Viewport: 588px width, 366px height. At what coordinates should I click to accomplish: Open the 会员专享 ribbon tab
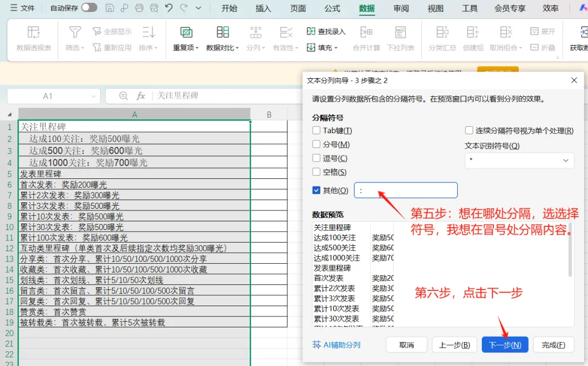tap(510, 8)
